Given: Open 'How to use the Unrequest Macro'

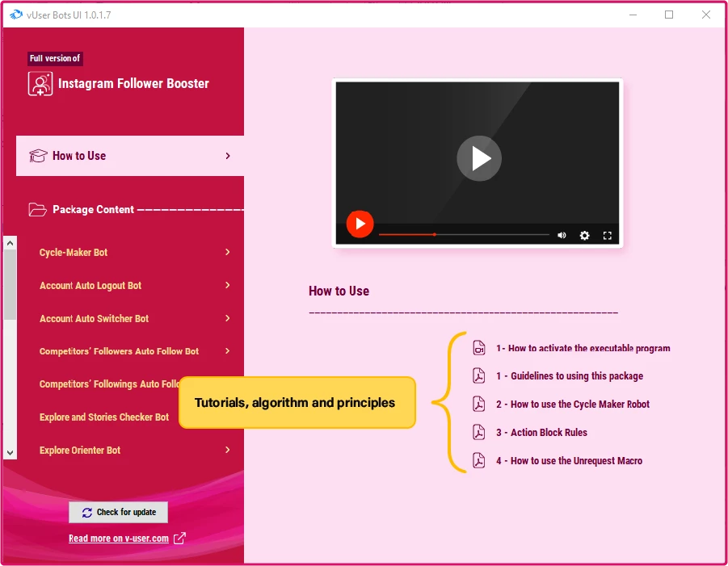Looking at the screenshot, I should click(569, 461).
